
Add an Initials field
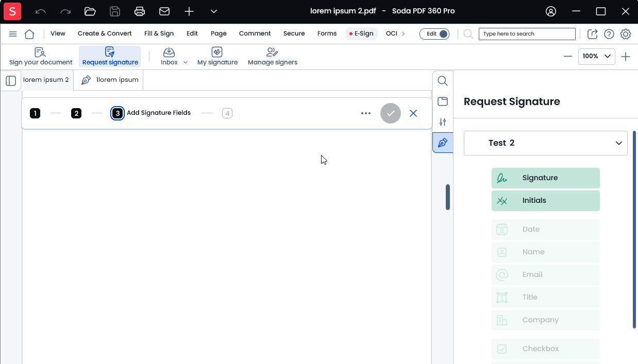tap(546, 201)
